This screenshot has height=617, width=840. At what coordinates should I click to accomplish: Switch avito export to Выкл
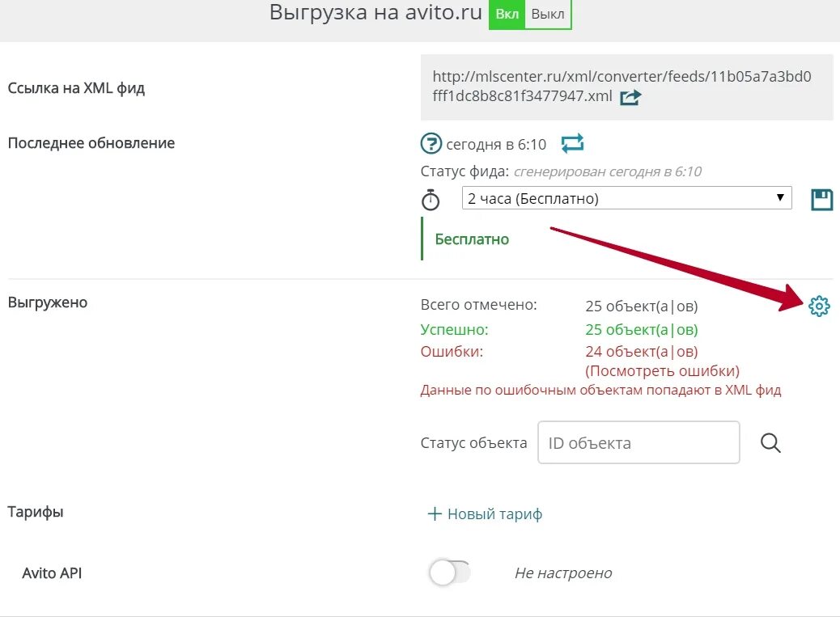[x=548, y=14]
